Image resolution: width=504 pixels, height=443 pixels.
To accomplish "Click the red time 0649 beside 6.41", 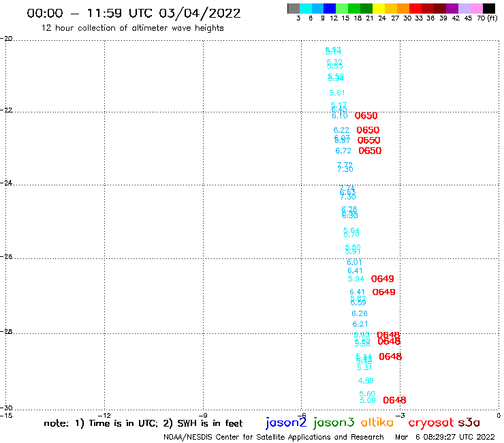I will pyautogui.click(x=383, y=292).
